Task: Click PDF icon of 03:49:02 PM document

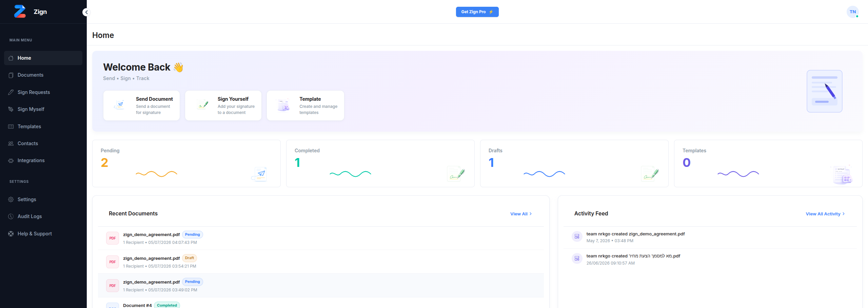Action: tap(113, 286)
